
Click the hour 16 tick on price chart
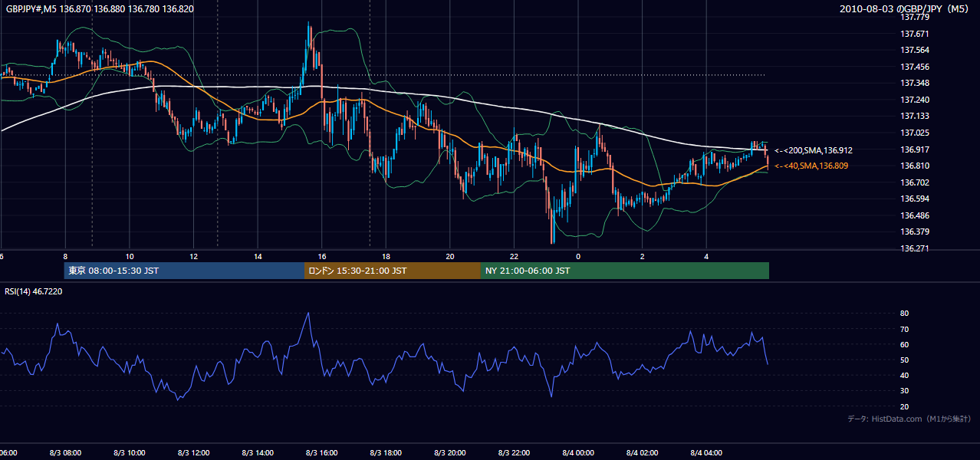321,256
